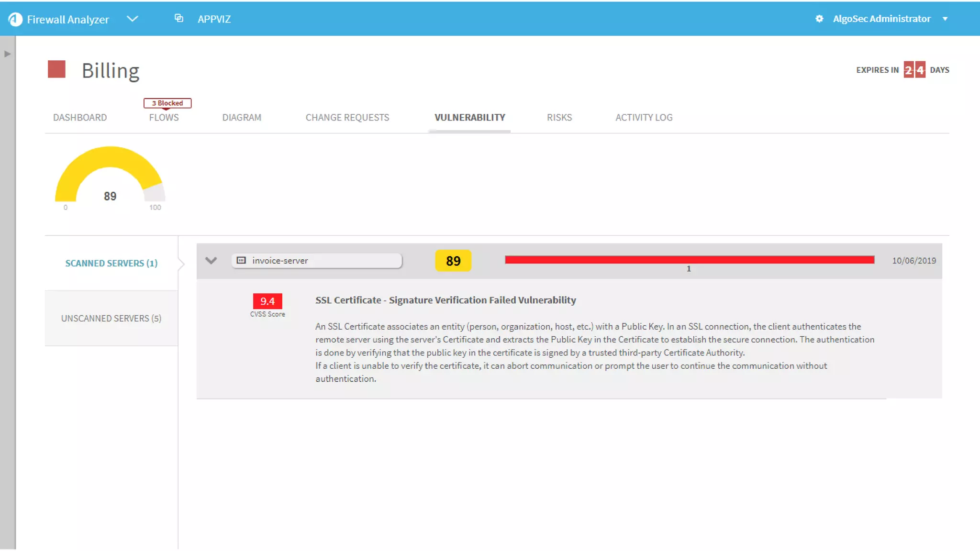The height and width of the screenshot is (551, 980).
Task: Select the Risks tab
Action: click(x=559, y=118)
